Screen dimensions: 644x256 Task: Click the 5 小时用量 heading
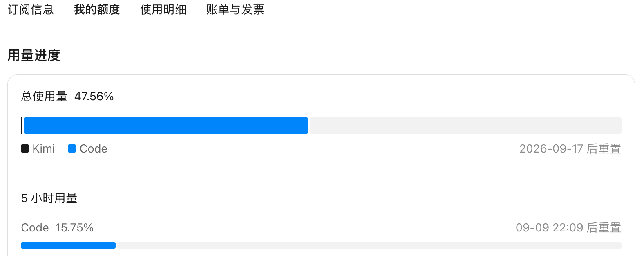pyautogui.click(x=49, y=198)
